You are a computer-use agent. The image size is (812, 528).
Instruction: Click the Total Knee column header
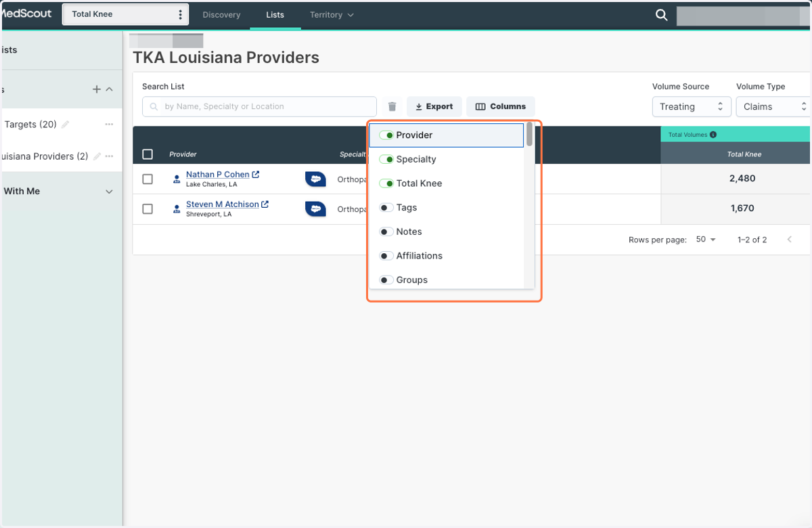pyautogui.click(x=744, y=154)
